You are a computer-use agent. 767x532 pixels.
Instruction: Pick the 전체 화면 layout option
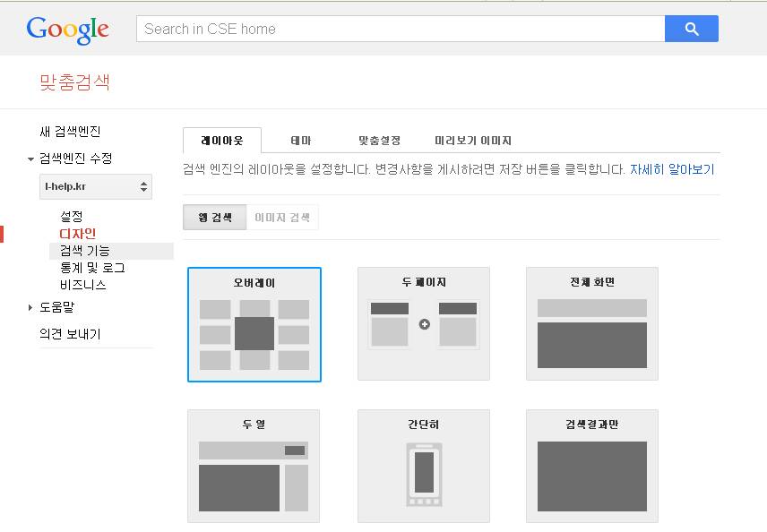point(591,324)
